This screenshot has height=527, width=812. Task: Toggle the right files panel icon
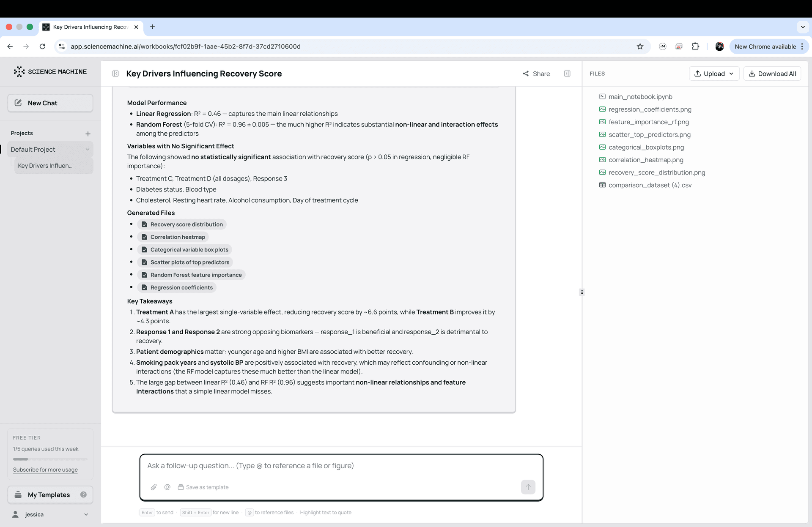[x=567, y=74]
